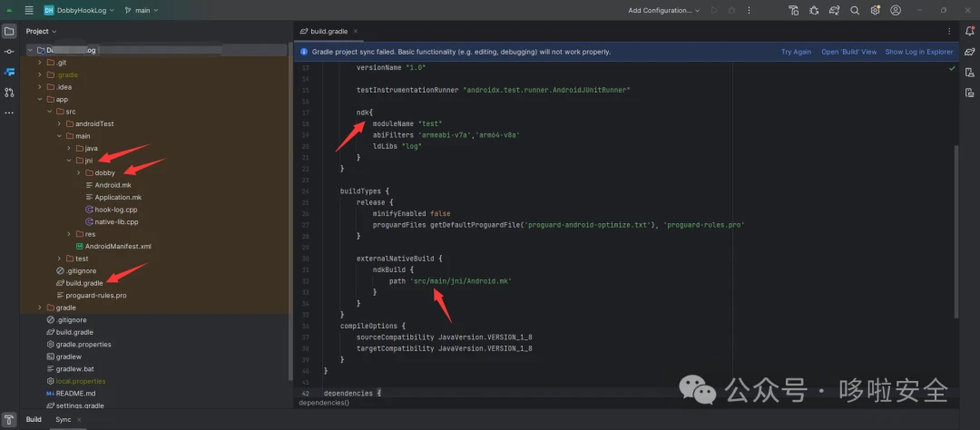Select Application.mk file
Image resolution: width=980 pixels, height=430 pixels.
click(x=118, y=197)
